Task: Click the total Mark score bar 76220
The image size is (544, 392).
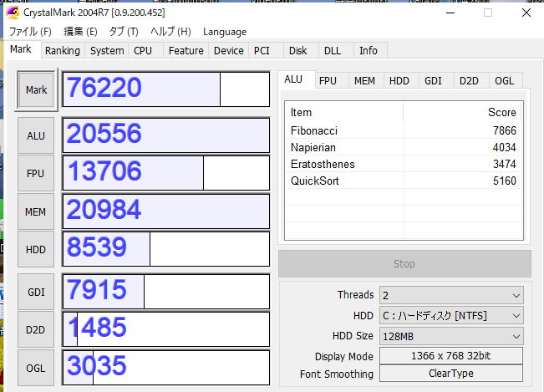Action: coord(165,89)
